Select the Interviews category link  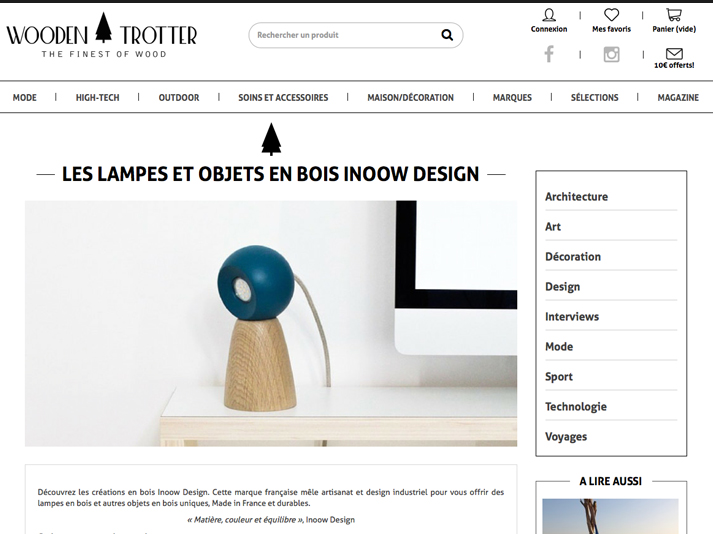572,317
